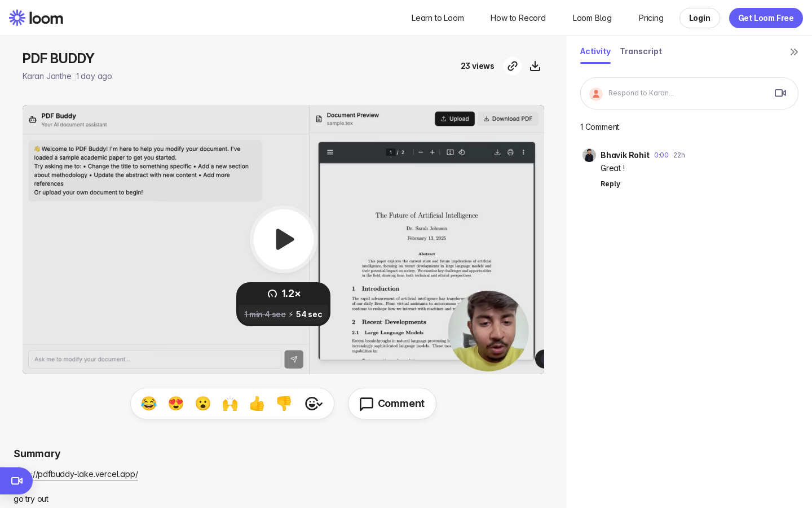Open the pdfbuddy-lake.vercel.app link
This screenshot has width=812, height=508.
point(76,474)
